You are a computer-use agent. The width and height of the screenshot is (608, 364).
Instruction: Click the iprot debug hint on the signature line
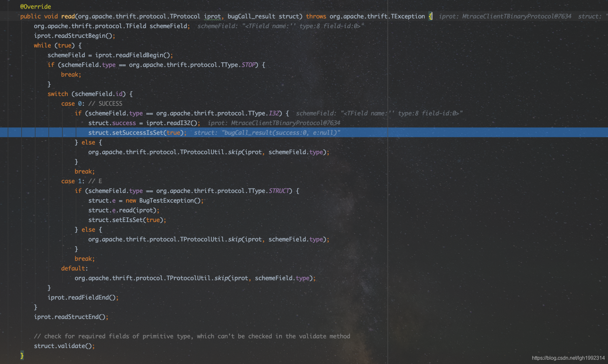pyautogui.click(x=505, y=16)
